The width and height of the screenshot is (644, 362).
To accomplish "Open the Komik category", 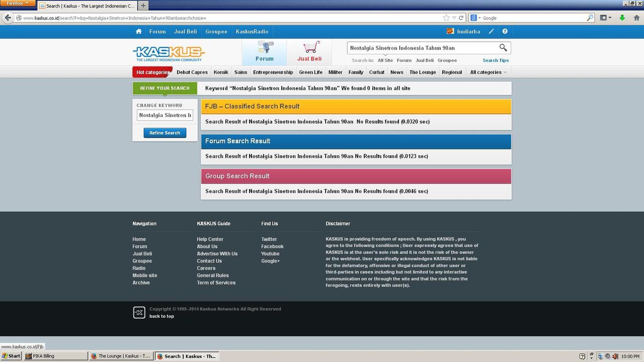I will (x=221, y=72).
